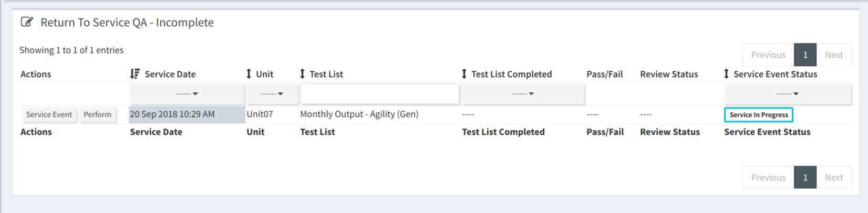Click the Test List filter text box

point(379,94)
